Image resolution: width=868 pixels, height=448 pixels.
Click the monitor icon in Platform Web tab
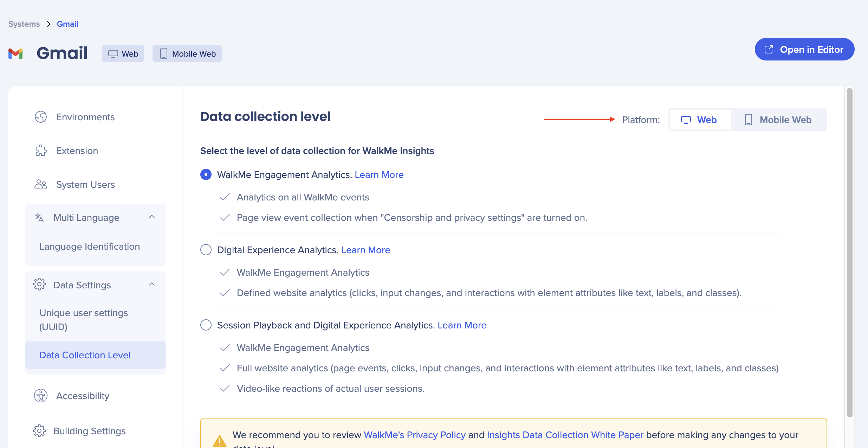tap(686, 120)
